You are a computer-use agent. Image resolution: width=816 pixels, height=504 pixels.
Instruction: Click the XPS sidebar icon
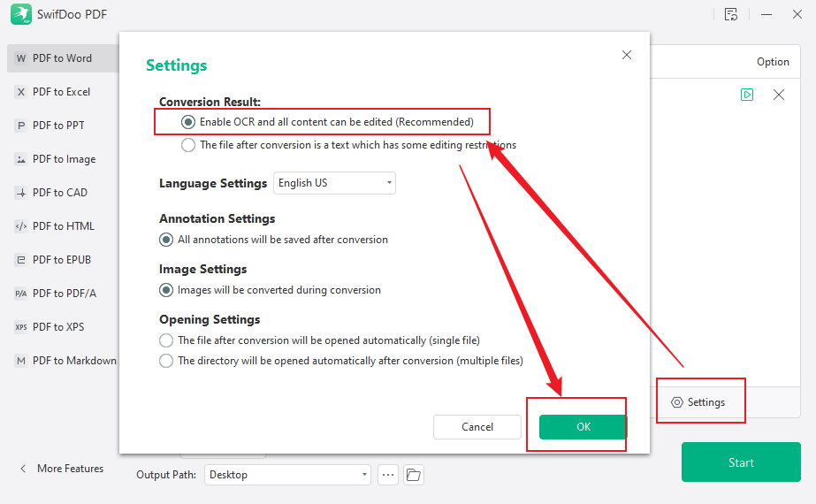pyautogui.click(x=21, y=327)
